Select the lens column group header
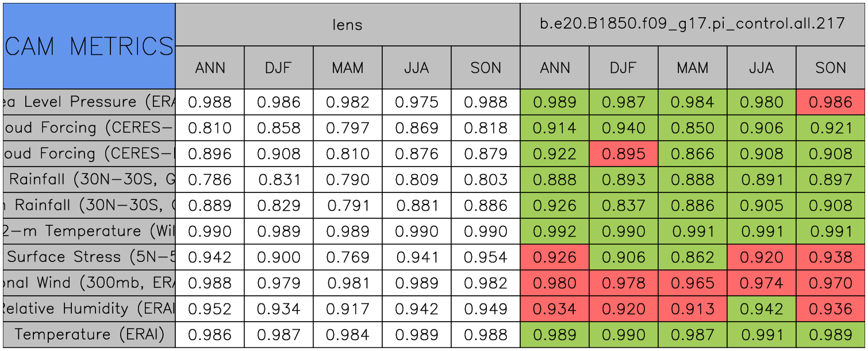The width and height of the screenshot is (868, 351). [x=347, y=24]
